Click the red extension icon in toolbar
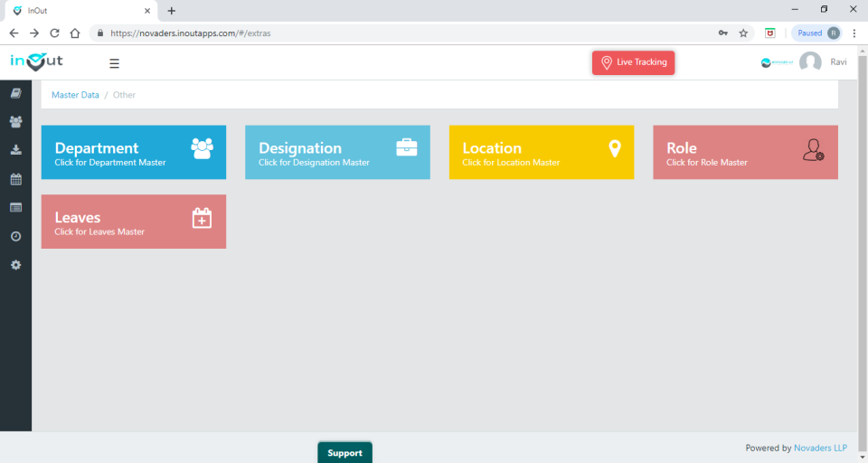868x463 pixels. (x=770, y=33)
